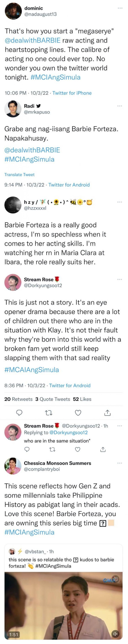Screen dimensions: 128x644
Task: Open @dealwithBARBIE mention in Radi's tweet
Action: tap(32, 150)
